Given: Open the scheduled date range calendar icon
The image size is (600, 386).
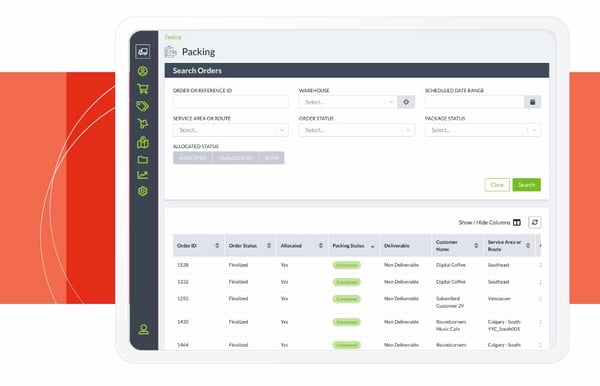Looking at the screenshot, I should click(x=532, y=102).
